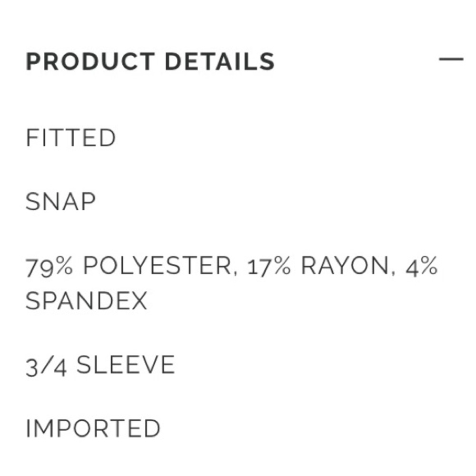This screenshot has width=476, height=476.
Task: Click the word POLYESTER in fabric composition
Action: pyautogui.click(x=157, y=266)
